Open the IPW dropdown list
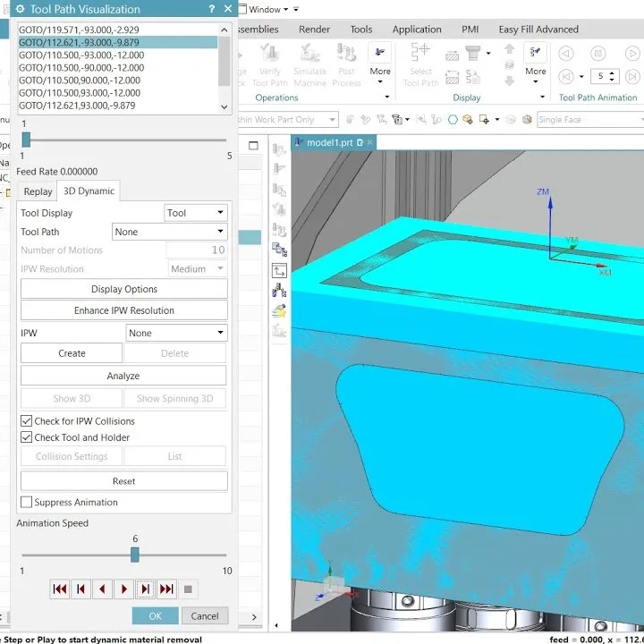The width and height of the screenshot is (644, 644). point(176,333)
